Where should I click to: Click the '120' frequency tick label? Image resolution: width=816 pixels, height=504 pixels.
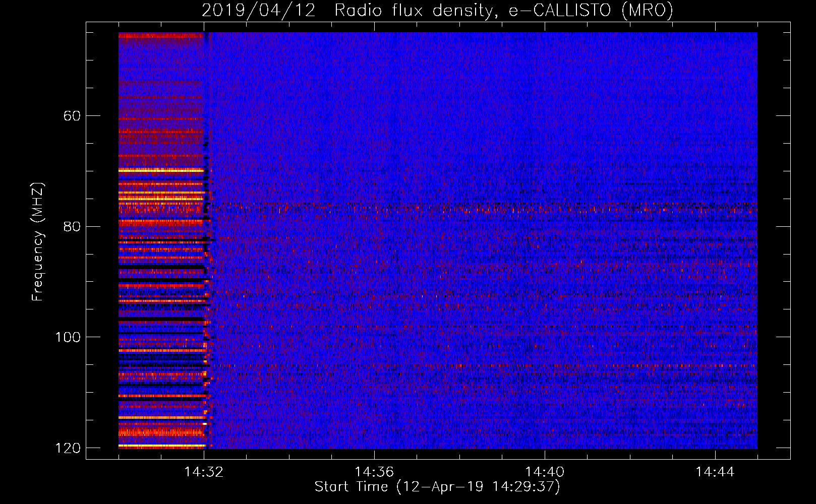coord(68,448)
